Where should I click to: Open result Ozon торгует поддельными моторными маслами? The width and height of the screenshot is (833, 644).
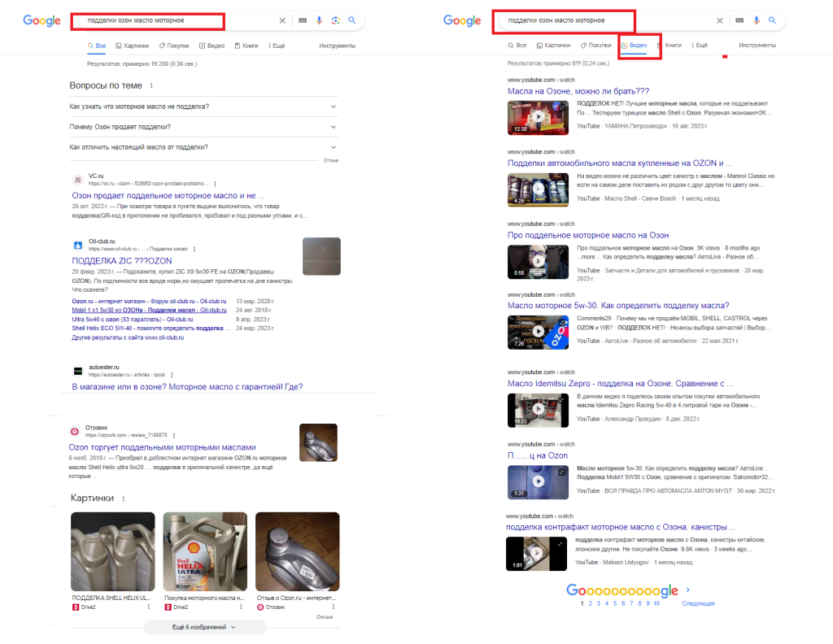(x=162, y=447)
